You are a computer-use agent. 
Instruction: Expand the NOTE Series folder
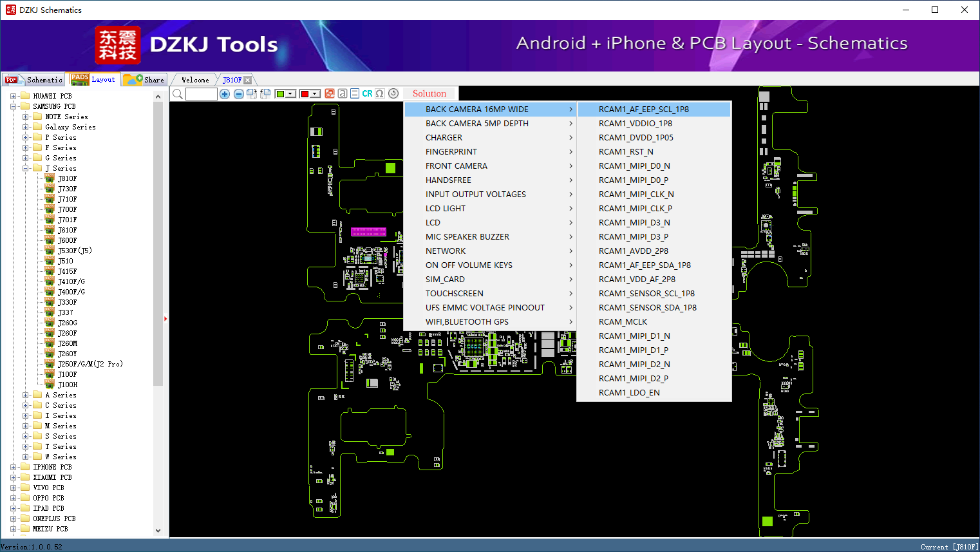(x=26, y=117)
